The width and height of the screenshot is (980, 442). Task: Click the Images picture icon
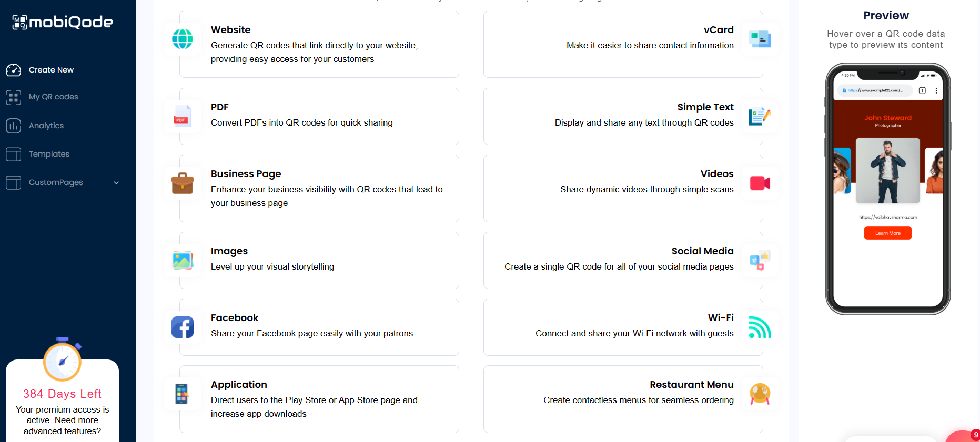tap(183, 260)
